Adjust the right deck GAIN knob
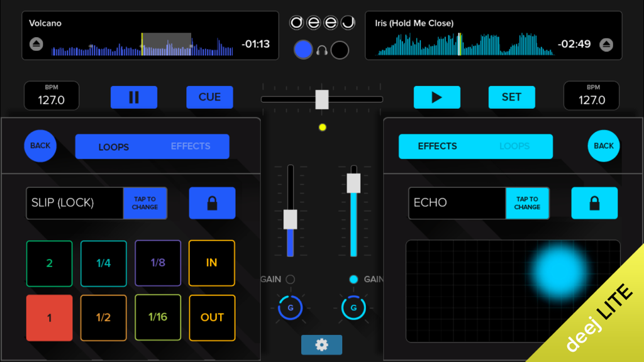 tap(354, 308)
